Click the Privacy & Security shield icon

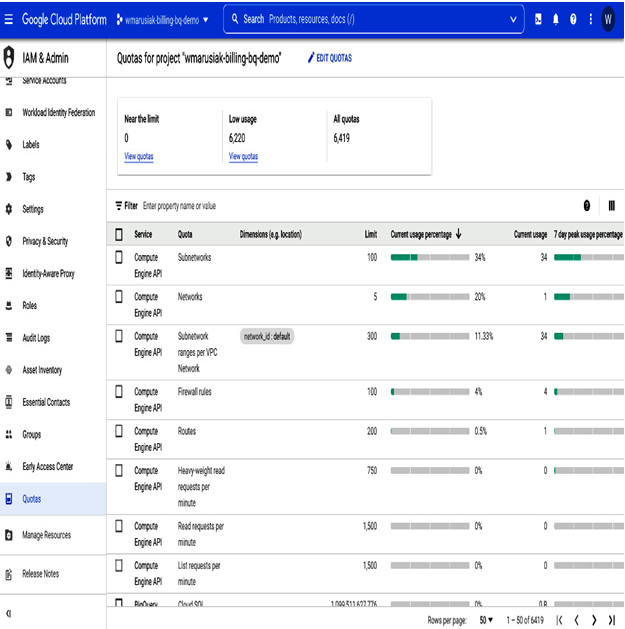point(9,241)
